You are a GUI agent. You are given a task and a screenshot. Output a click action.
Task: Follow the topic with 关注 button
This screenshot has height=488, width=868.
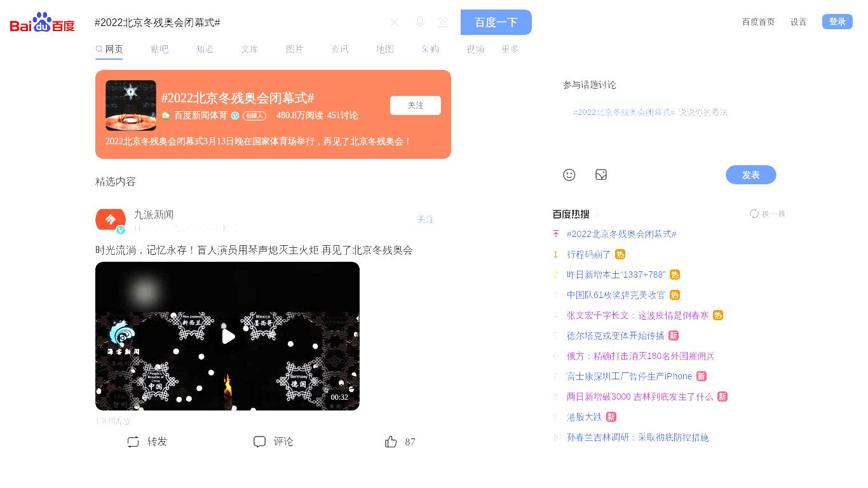click(x=416, y=105)
